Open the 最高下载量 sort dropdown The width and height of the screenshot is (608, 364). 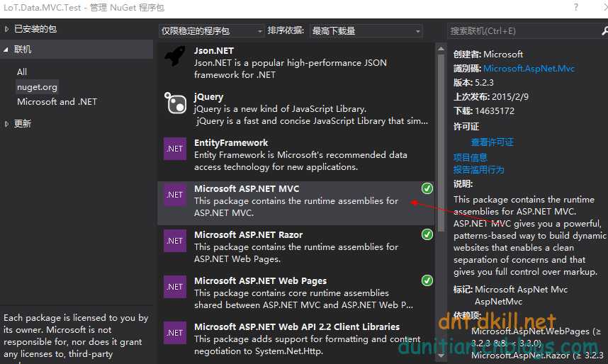[x=366, y=31]
